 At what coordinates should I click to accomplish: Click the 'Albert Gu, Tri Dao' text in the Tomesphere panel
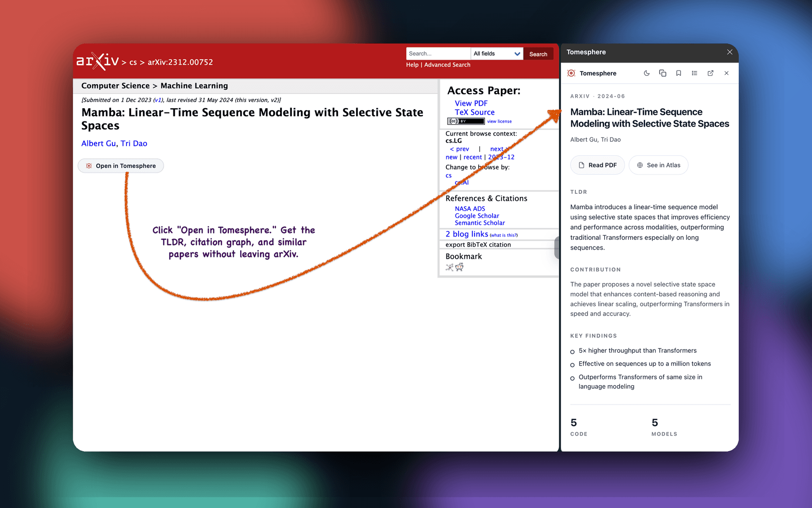(595, 140)
